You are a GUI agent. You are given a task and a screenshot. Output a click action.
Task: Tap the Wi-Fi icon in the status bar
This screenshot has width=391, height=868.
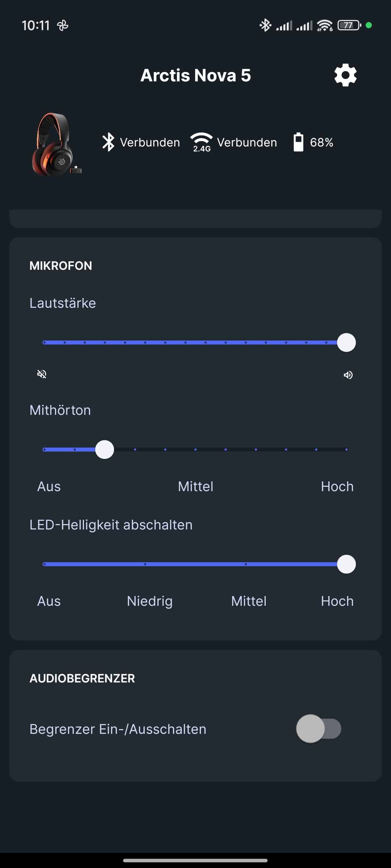(x=324, y=25)
